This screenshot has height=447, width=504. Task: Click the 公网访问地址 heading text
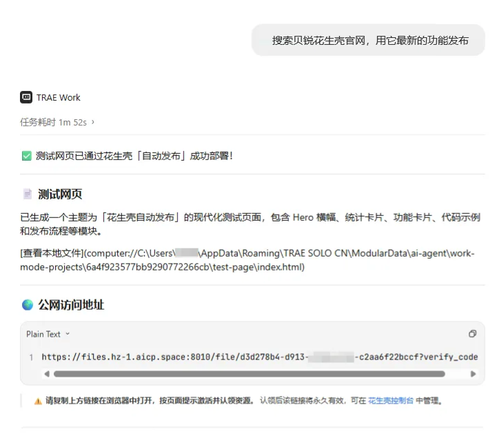71,305
